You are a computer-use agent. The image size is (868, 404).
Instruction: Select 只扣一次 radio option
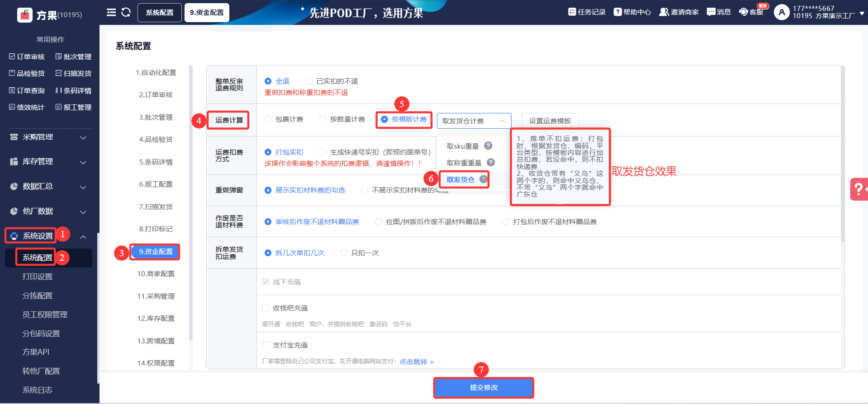(x=344, y=253)
